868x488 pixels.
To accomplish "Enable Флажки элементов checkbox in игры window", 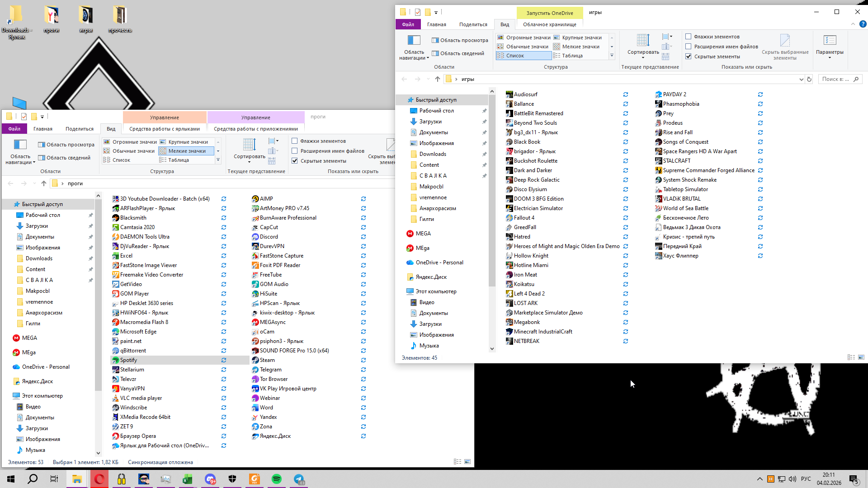I will 689,37.
